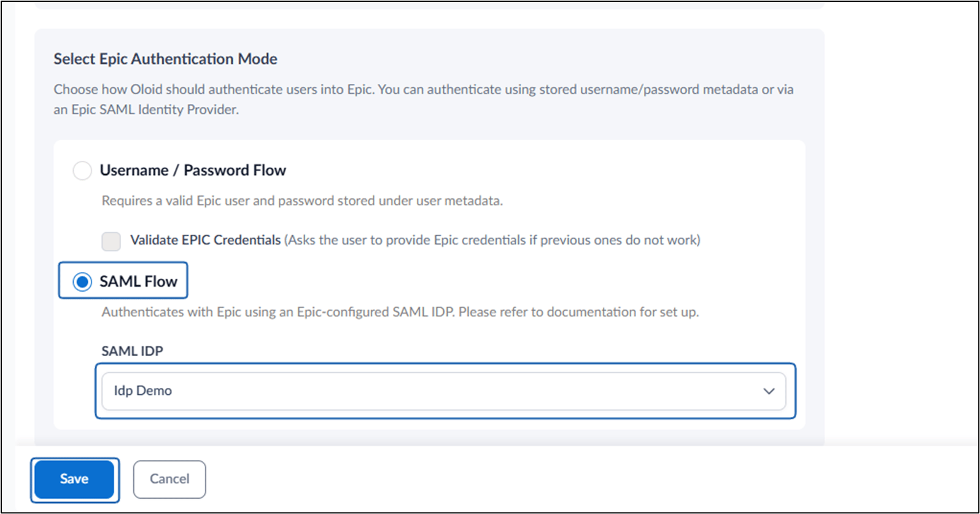This screenshot has height=514, width=980.
Task: Cancel the configuration changes
Action: [169, 479]
